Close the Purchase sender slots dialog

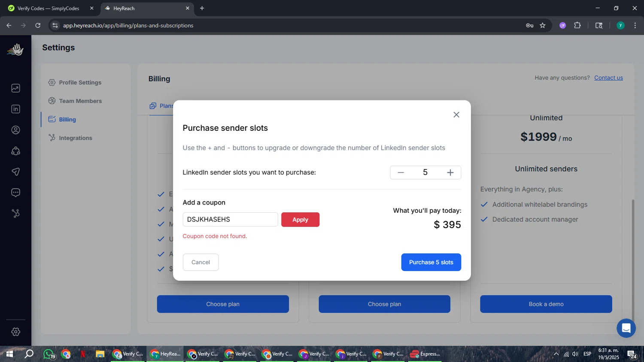pyautogui.click(x=456, y=115)
